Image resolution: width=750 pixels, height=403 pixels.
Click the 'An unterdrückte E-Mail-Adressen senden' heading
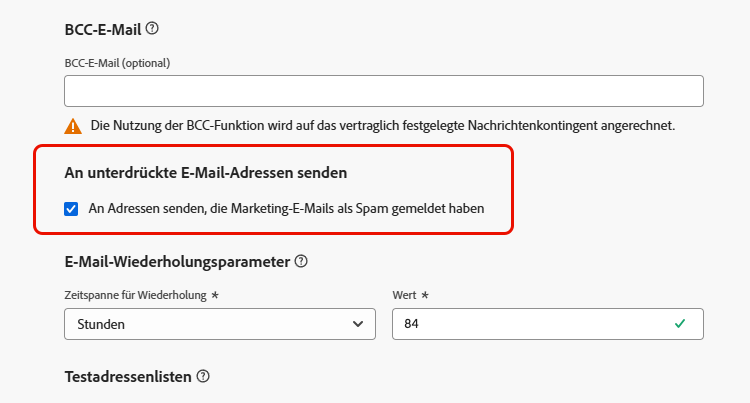tap(206, 173)
